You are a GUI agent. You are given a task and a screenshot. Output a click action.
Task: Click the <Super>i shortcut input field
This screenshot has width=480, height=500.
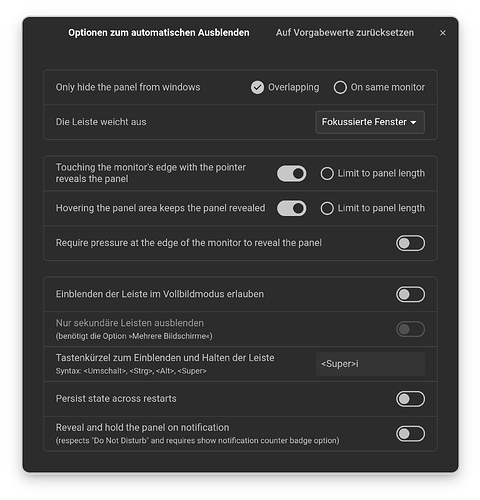[370, 364]
